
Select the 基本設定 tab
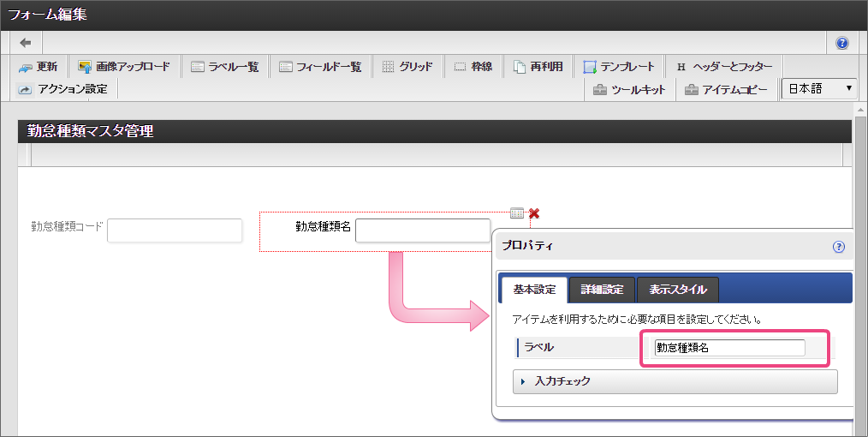coord(534,290)
